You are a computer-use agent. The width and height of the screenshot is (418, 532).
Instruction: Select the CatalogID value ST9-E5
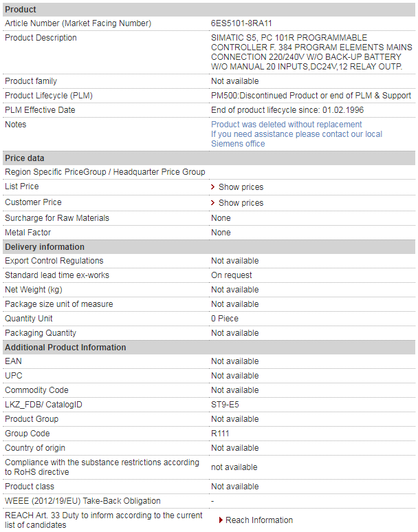(225, 405)
